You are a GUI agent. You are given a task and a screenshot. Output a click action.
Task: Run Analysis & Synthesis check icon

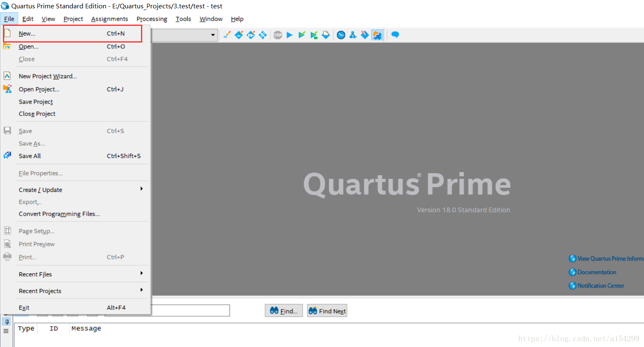tap(302, 35)
